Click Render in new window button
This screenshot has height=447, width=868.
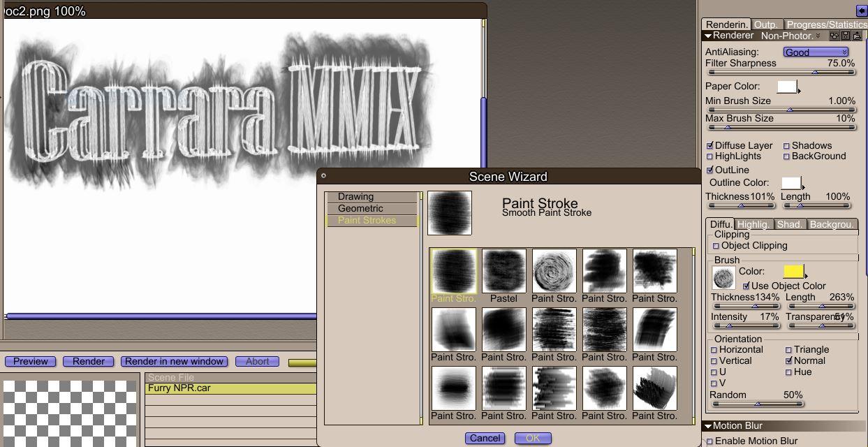coord(175,361)
